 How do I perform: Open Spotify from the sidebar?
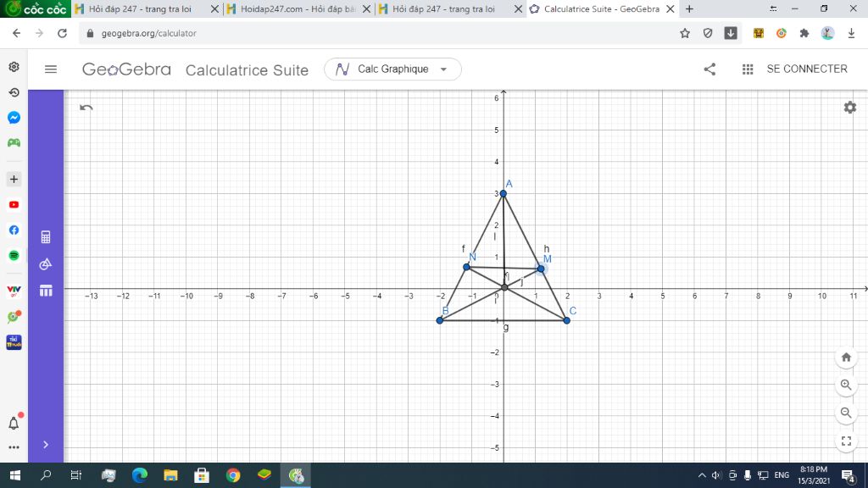tap(14, 256)
